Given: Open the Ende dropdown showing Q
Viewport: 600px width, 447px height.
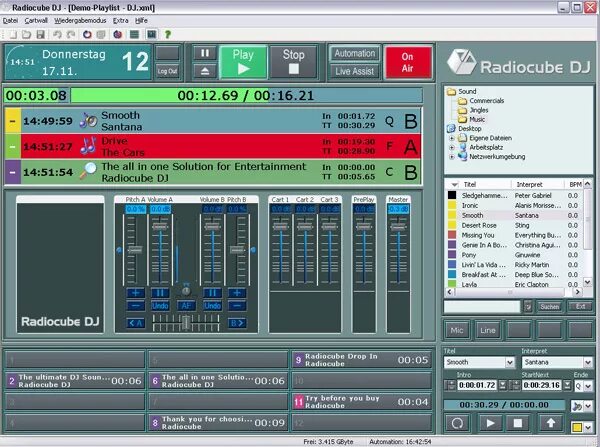Looking at the screenshot, I should 588,386.
